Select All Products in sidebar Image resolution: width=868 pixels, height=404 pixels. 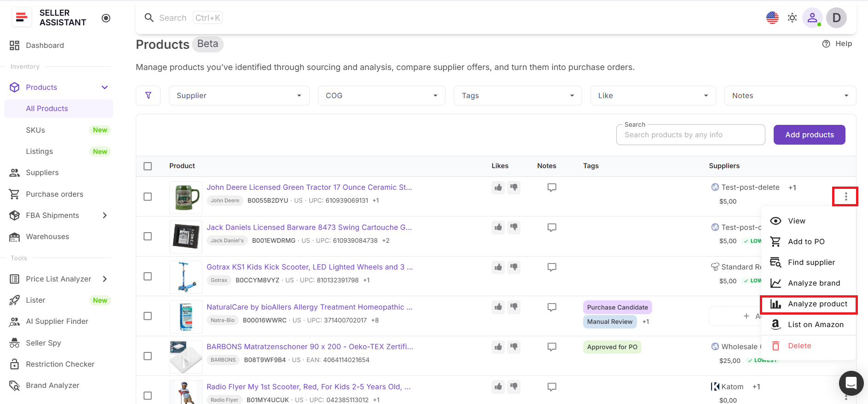click(x=58, y=109)
